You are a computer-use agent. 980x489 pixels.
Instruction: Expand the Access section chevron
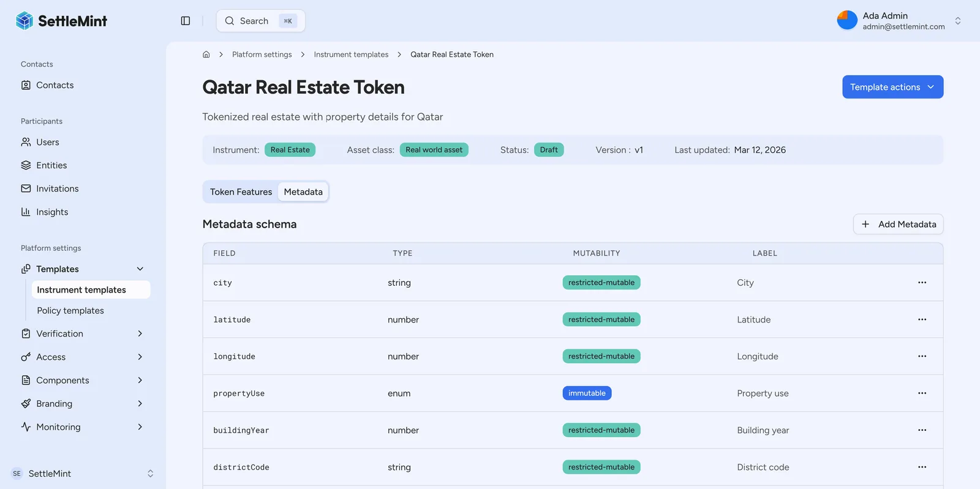click(x=140, y=357)
